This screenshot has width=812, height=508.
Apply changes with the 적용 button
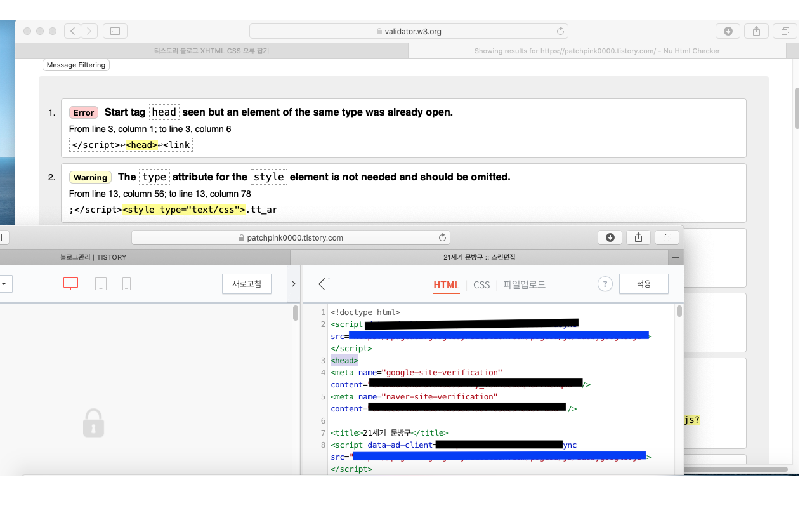(644, 284)
